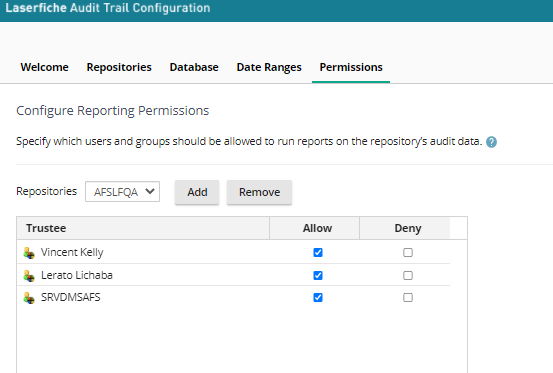Switch to the Welcome tab
This screenshot has height=373, width=553.
44,67
